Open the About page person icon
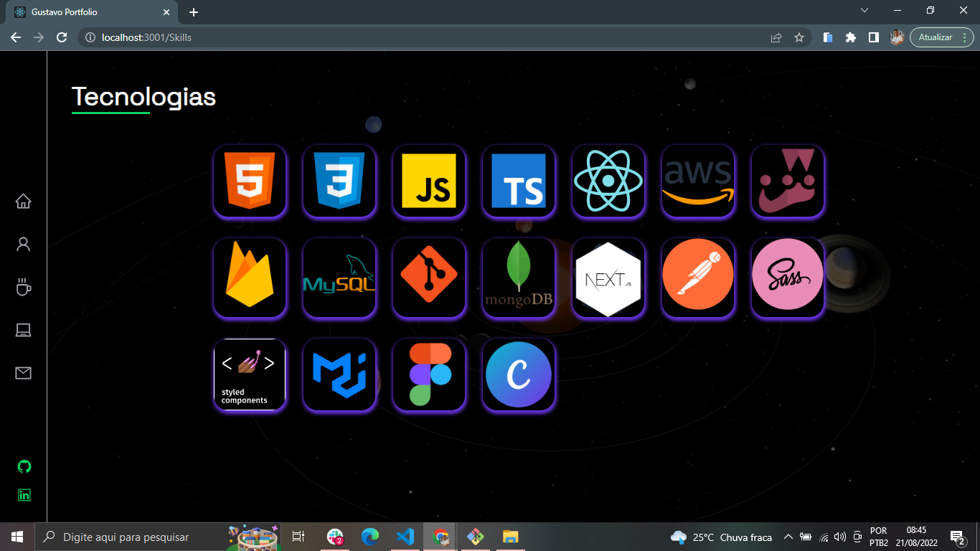Viewport: 980px width, 551px height. pos(24,244)
